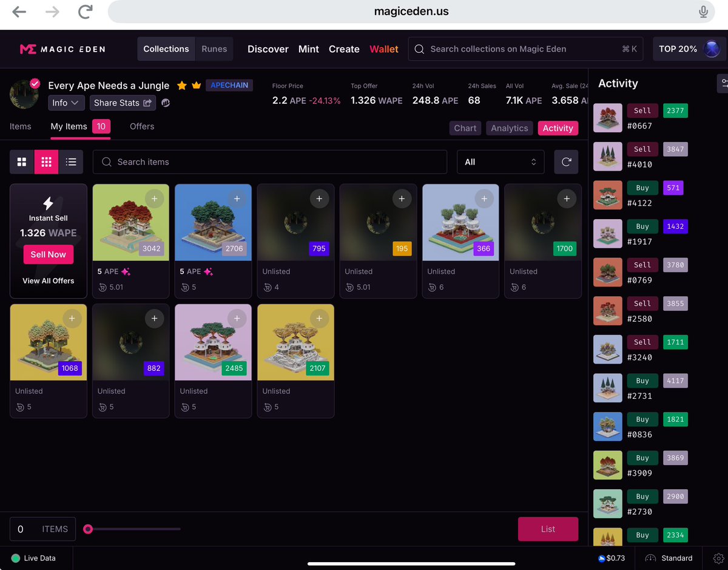
Task: Click the Share Stats button
Action: (x=123, y=103)
